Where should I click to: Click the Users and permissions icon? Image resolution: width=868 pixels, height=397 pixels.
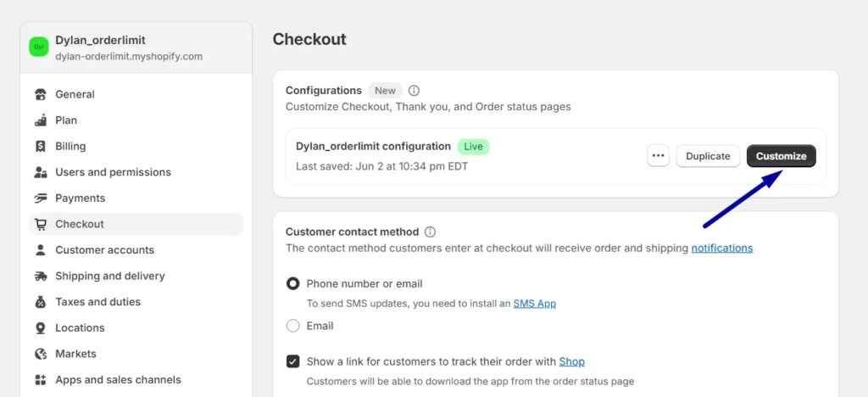tap(41, 172)
